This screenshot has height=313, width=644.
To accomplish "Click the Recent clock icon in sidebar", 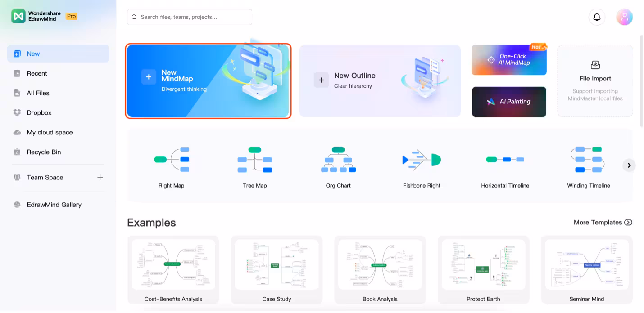I will 17,73.
